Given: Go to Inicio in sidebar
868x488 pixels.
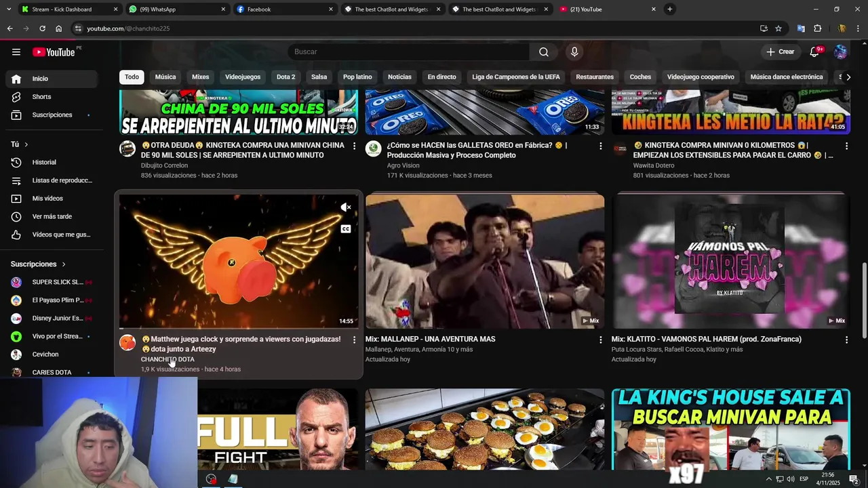Looking at the screenshot, I should point(52,79).
